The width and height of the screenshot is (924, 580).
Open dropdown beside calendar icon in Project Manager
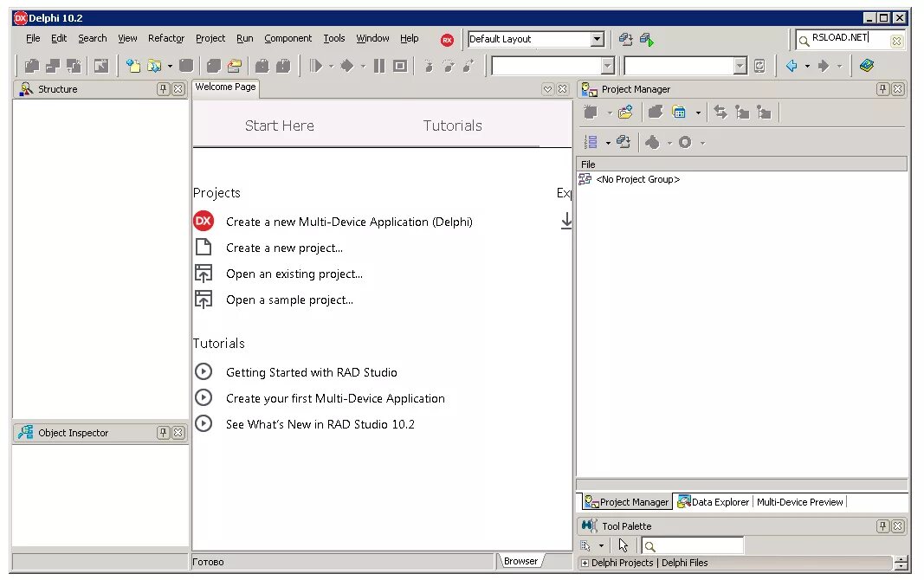(698, 113)
